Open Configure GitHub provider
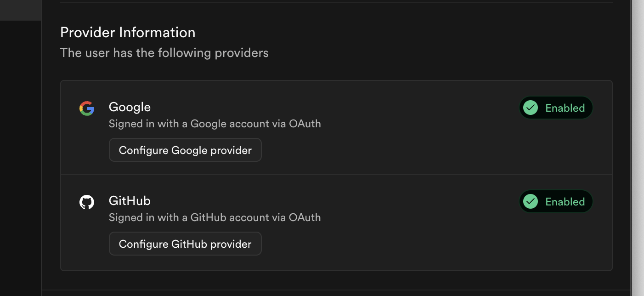The image size is (644, 296). (x=185, y=244)
